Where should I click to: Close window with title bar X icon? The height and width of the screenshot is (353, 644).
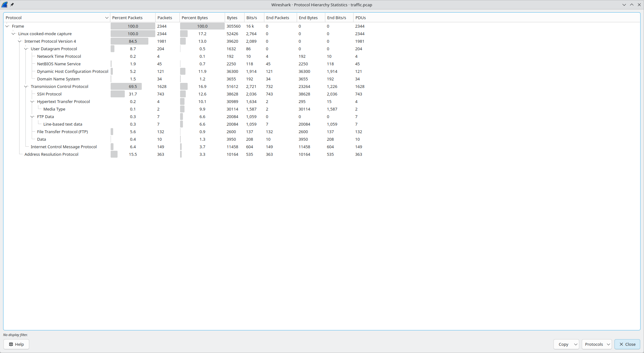tap(639, 5)
